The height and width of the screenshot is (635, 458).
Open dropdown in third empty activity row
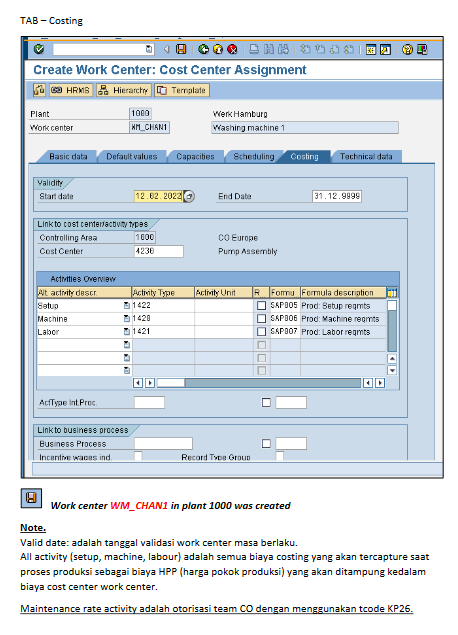[127, 370]
